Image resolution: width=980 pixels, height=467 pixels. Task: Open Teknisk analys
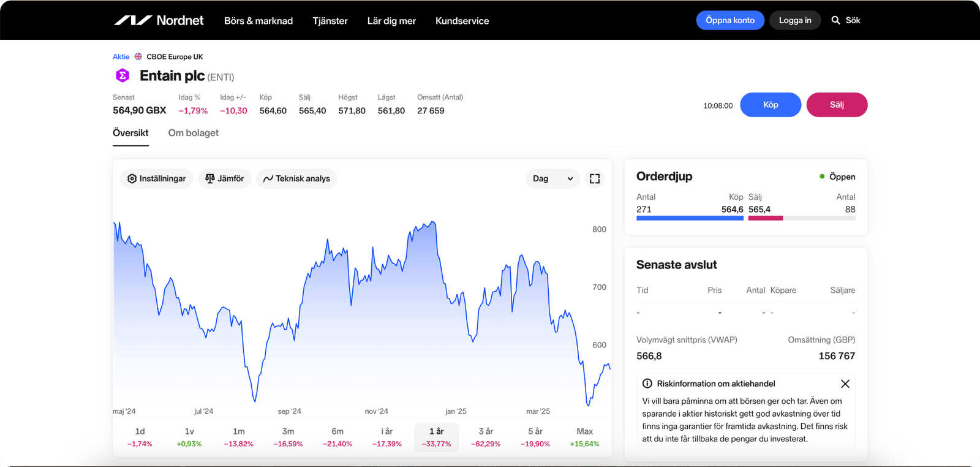pyautogui.click(x=296, y=178)
